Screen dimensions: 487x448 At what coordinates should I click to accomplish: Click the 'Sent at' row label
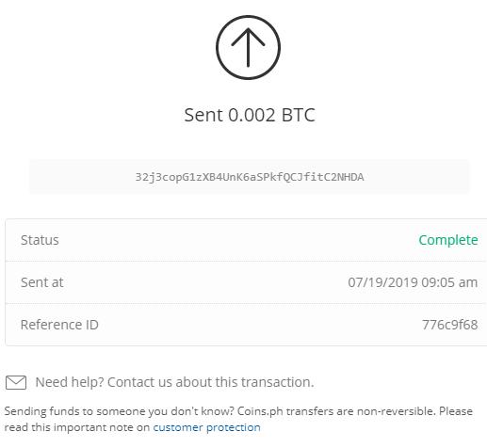click(x=42, y=282)
